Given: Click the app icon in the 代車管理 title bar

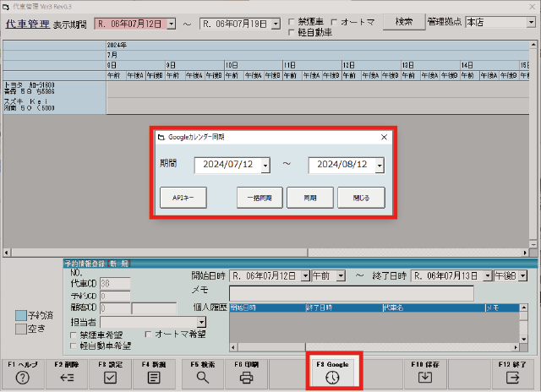Looking at the screenshot, I should (x=6, y=7).
